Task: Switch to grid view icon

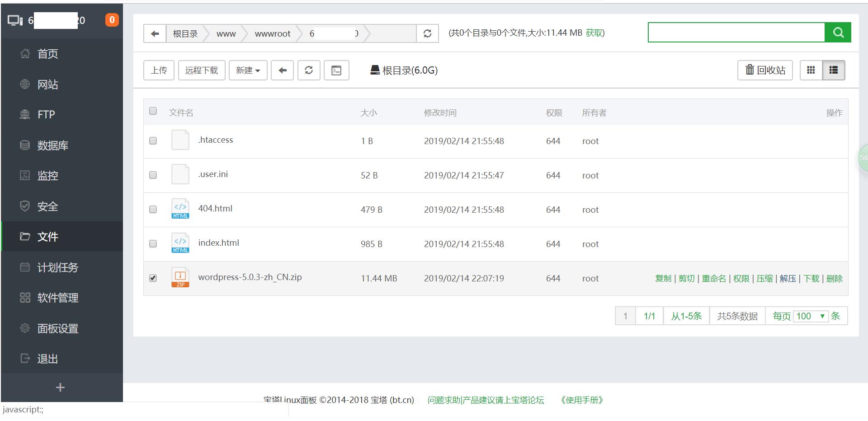Action: point(811,70)
